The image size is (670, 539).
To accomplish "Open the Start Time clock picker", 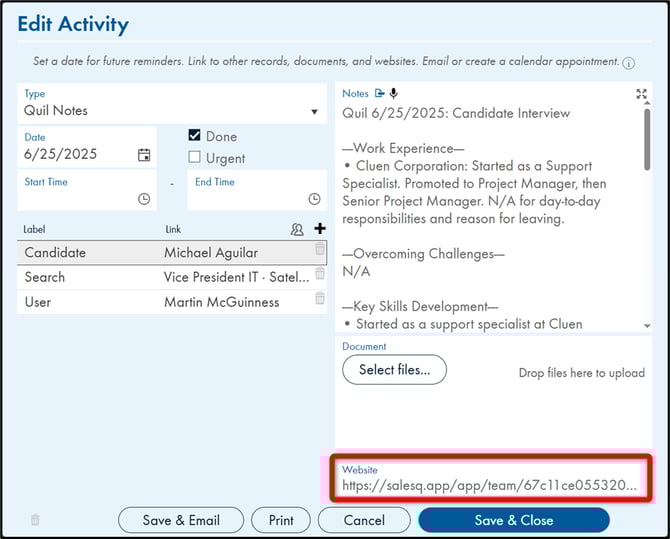I will [144, 199].
